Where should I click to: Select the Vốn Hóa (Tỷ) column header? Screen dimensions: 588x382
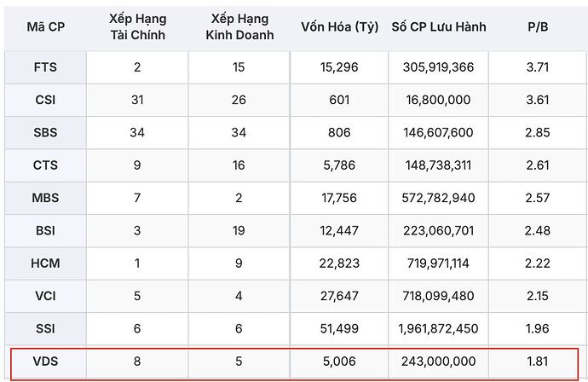click(339, 26)
